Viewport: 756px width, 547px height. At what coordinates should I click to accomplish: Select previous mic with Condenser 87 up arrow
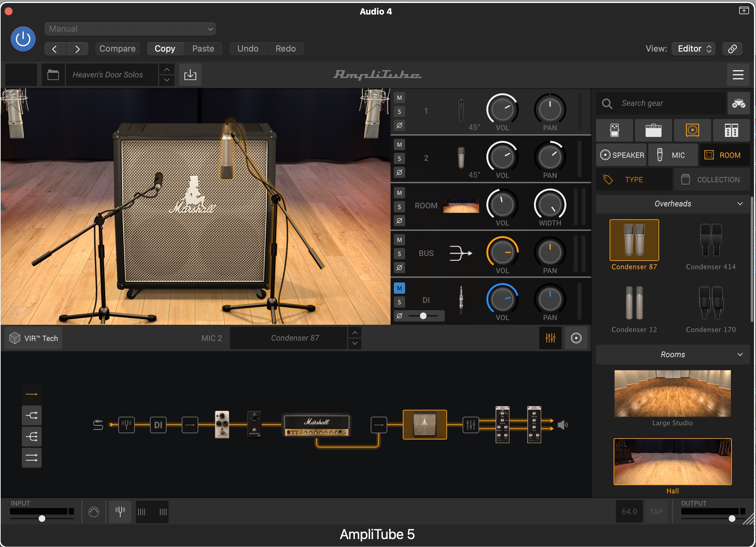point(355,333)
